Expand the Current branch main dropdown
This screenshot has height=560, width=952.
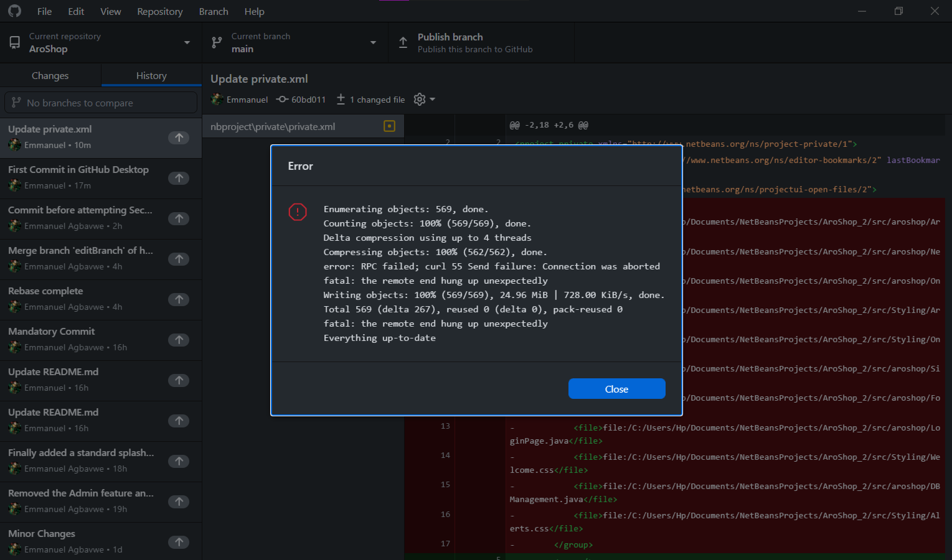pos(295,42)
